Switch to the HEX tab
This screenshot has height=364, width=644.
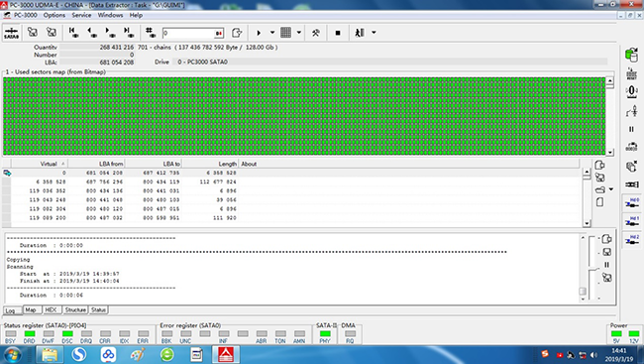tap(51, 309)
